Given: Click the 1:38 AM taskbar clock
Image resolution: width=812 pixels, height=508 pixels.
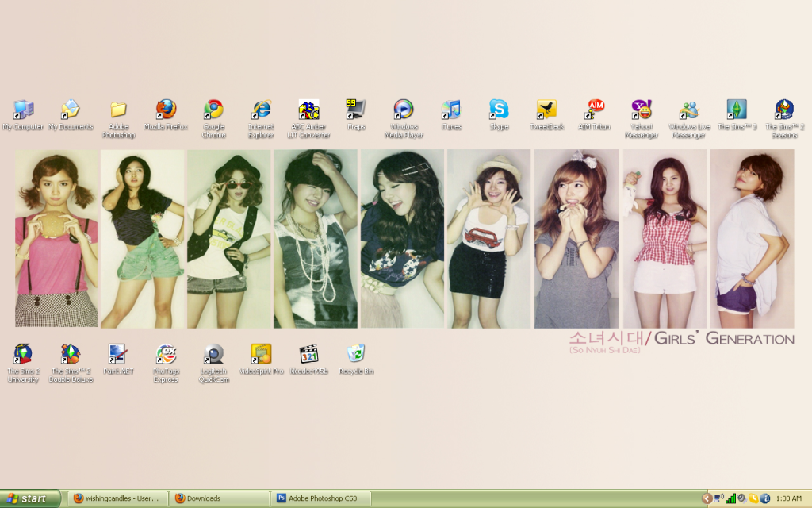Looking at the screenshot, I should tap(789, 498).
